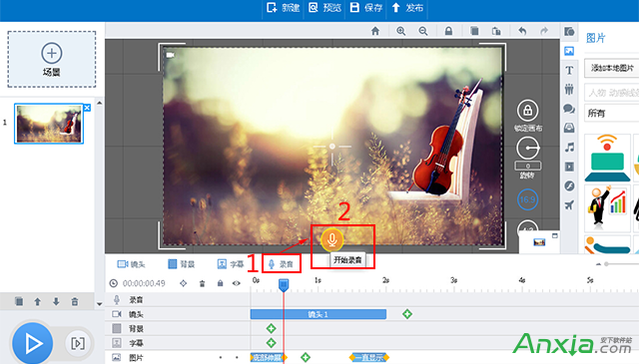Click the blue timeline playhead marker

point(284,284)
